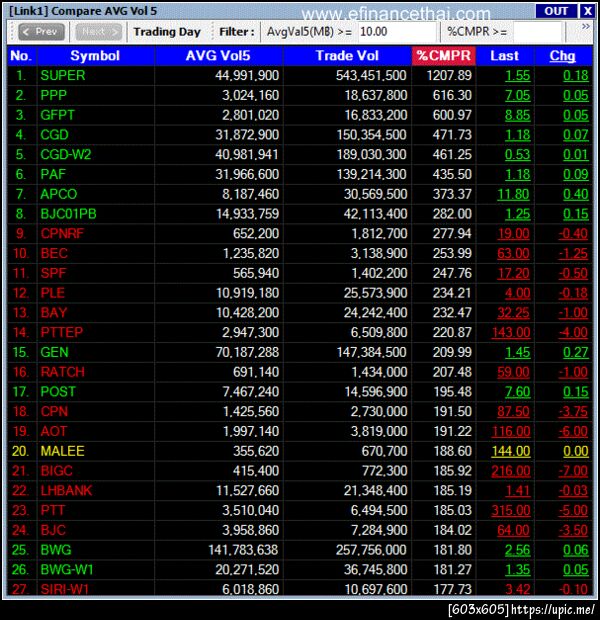Open the last price 1.55 for SUPER

coord(517,76)
